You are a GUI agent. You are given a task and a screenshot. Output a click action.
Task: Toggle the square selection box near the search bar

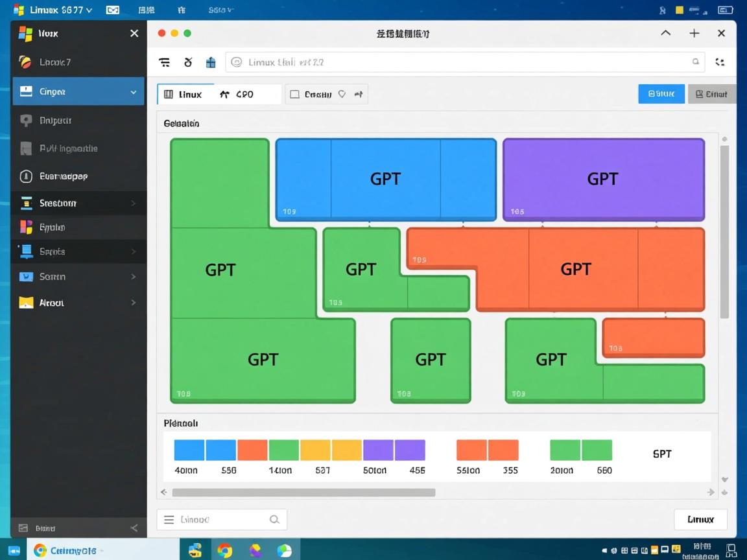(x=295, y=93)
